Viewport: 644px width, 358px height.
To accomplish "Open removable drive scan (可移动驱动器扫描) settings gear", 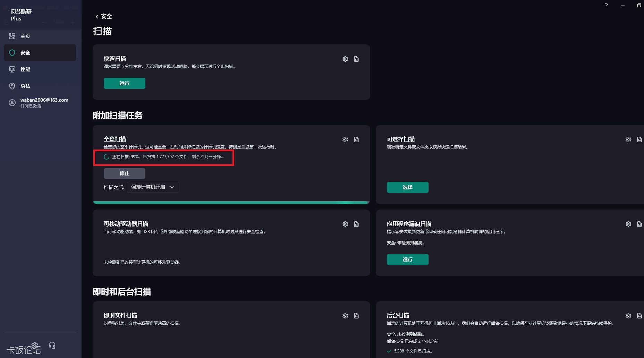I will [x=345, y=224].
